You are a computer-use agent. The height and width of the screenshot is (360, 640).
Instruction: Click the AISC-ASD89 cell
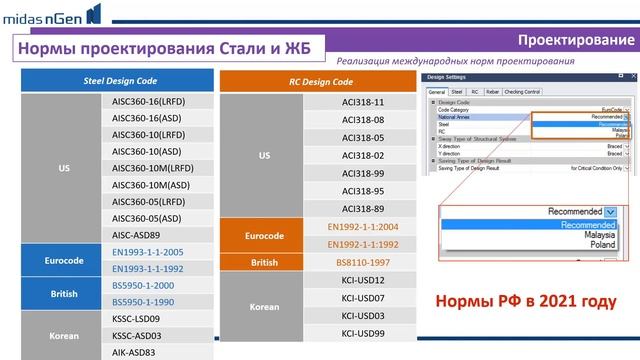pyautogui.click(x=158, y=235)
